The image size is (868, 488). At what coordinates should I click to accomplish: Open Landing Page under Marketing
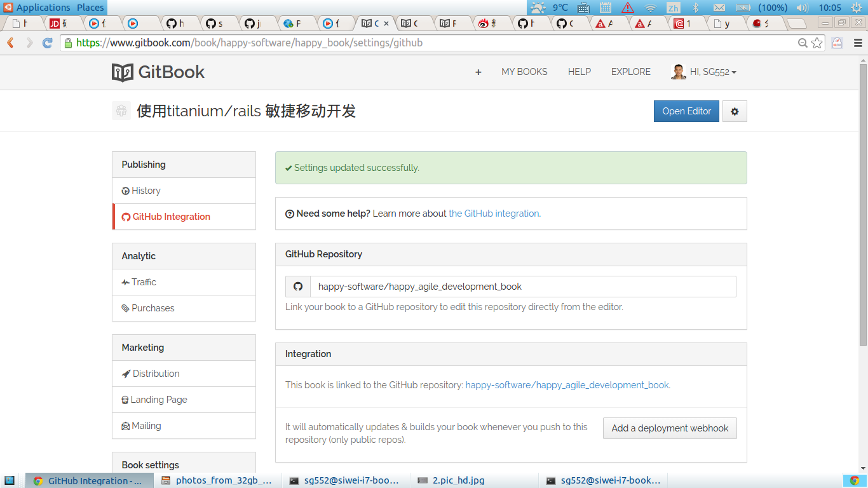pyautogui.click(x=184, y=400)
